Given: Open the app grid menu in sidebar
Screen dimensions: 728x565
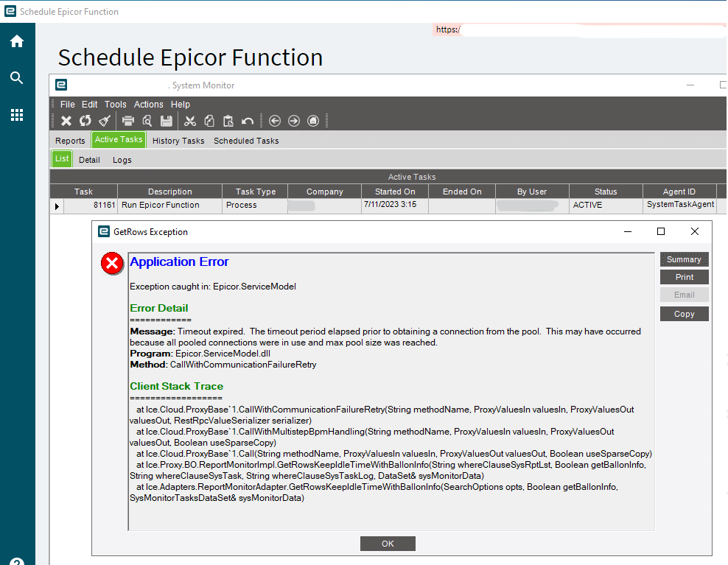Looking at the screenshot, I should click(17, 115).
